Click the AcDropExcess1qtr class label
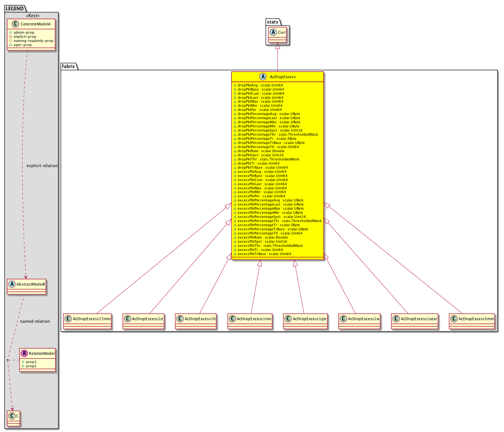This screenshot has width=504, height=432. pos(309,319)
